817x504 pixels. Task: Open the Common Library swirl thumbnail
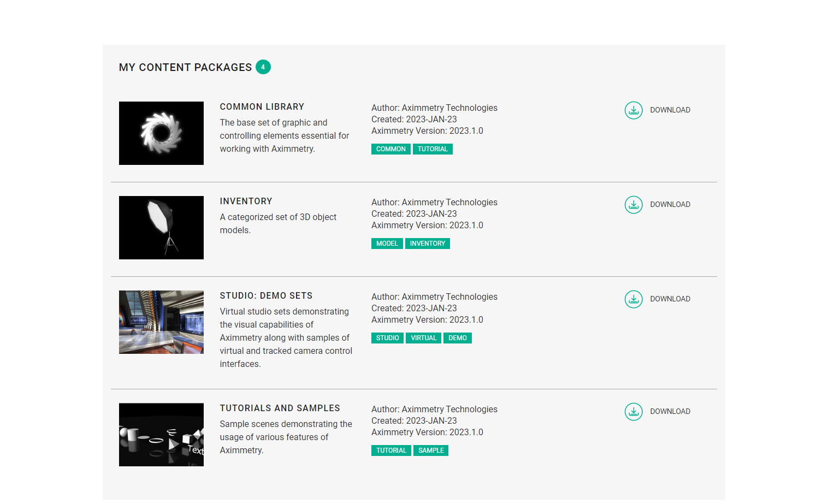(161, 133)
